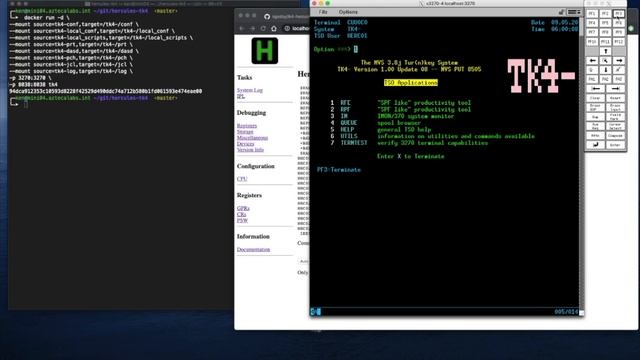Image resolution: width=640 pixels, height=360 pixels.
Task: Open the Storage debugging link
Action: tap(245, 131)
